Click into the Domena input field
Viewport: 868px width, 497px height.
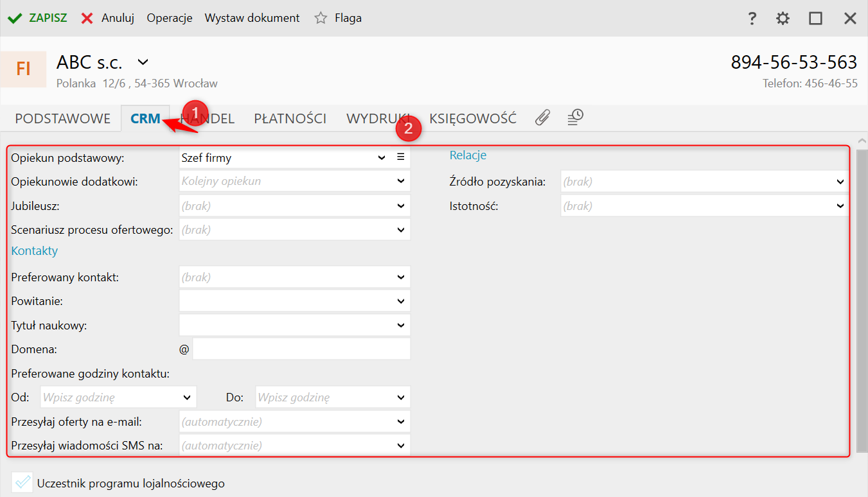tap(301, 349)
